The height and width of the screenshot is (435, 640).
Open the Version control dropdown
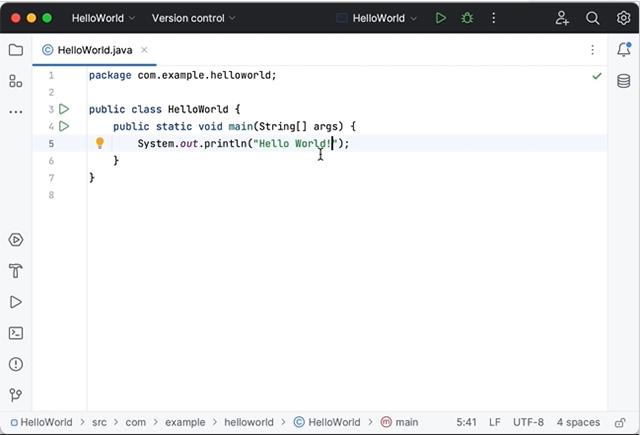point(193,18)
